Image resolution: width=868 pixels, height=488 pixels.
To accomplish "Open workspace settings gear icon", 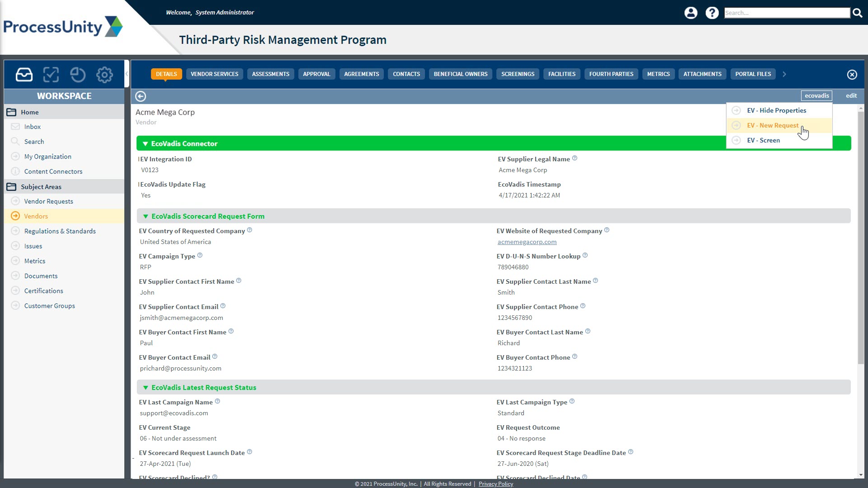I will pos(104,74).
